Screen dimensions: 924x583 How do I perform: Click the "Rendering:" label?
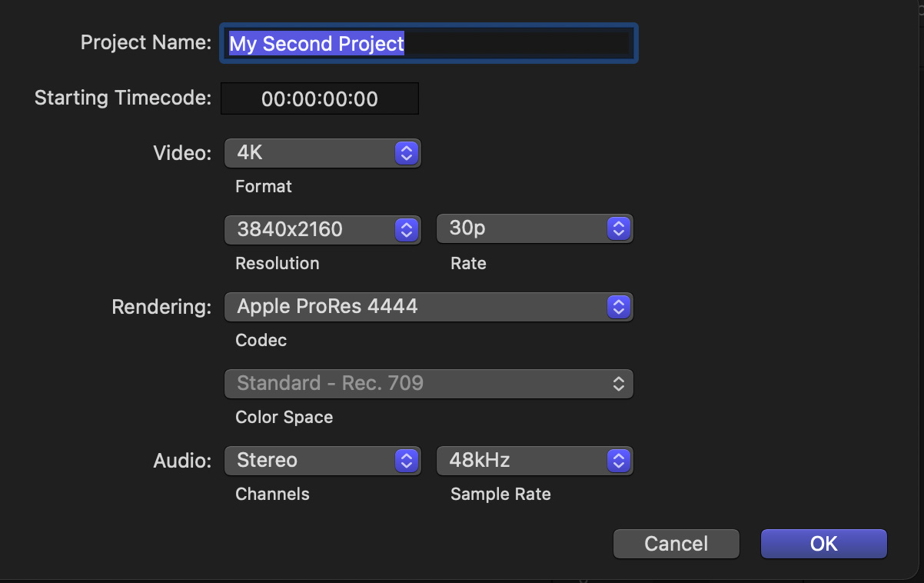[161, 307]
